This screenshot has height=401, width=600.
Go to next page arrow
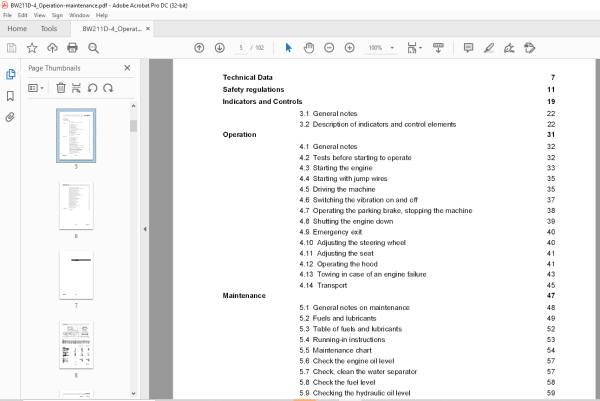coord(219,48)
